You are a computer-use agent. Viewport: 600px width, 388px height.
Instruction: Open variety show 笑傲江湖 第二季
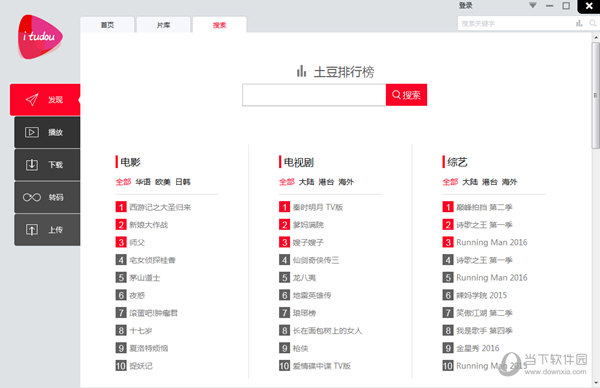(484, 313)
